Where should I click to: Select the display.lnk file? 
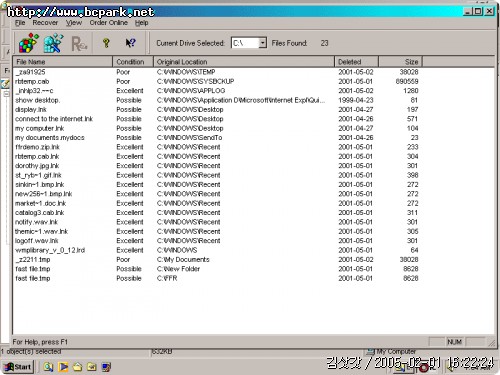(31, 109)
